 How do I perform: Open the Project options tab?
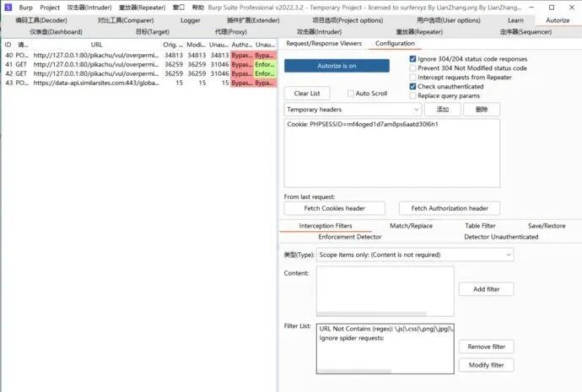[x=348, y=20]
